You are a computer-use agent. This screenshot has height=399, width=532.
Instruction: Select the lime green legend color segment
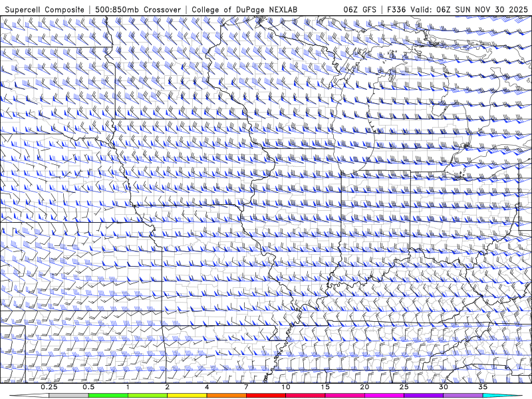[x=148, y=396]
